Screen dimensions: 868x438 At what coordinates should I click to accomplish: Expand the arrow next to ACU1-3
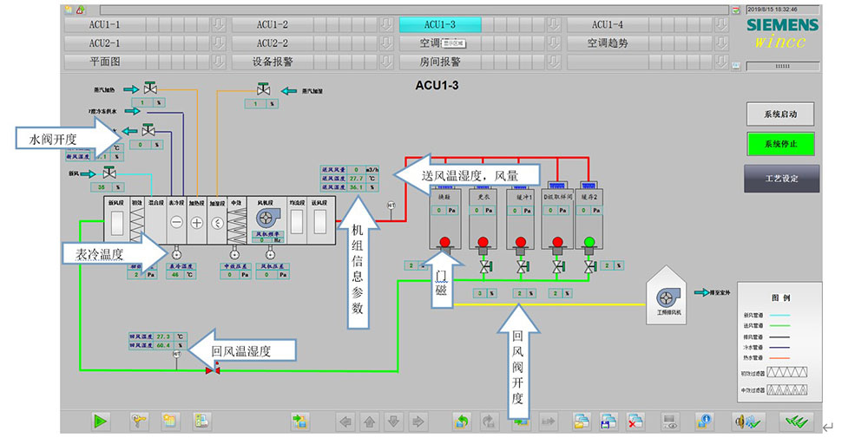click(x=554, y=24)
